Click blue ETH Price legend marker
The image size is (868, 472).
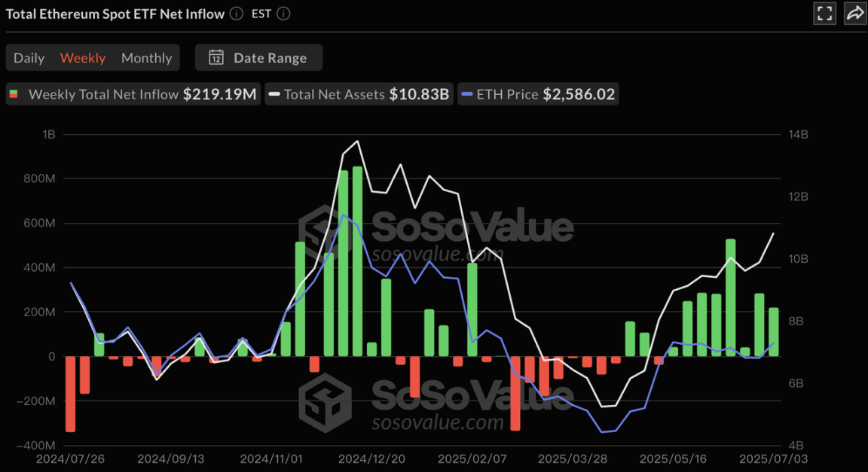click(x=466, y=95)
